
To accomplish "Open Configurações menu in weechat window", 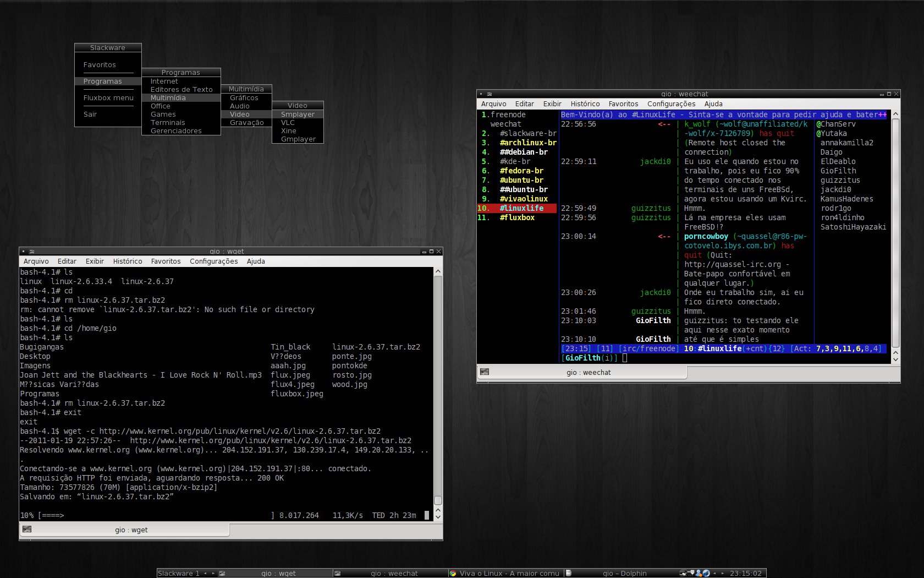I will click(x=671, y=103).
